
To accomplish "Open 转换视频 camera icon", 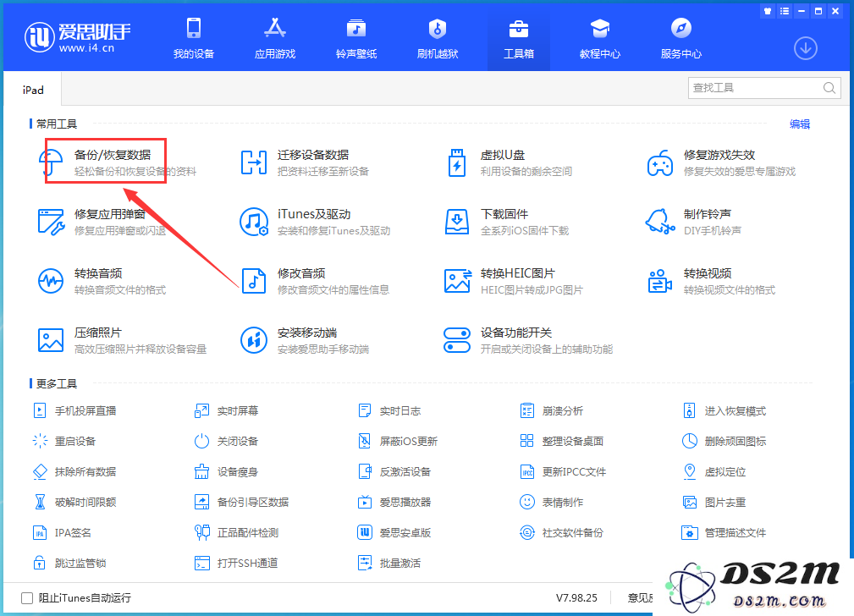I will pos(659,281).
